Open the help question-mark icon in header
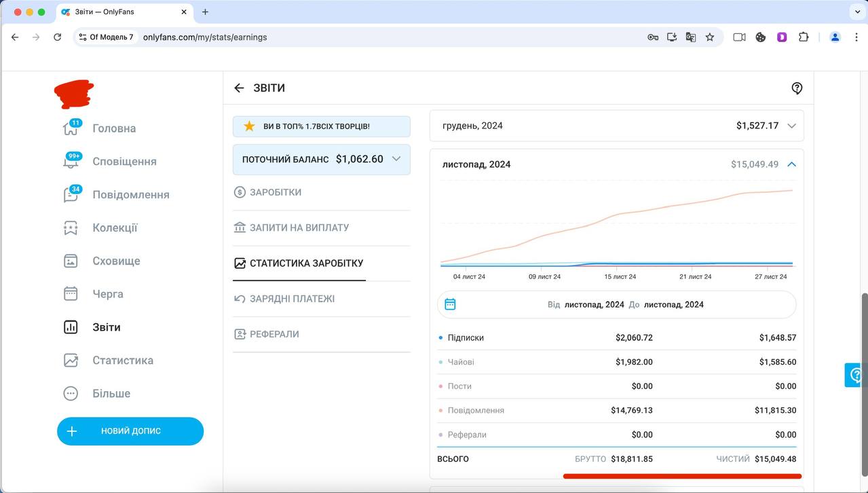Image resolution: width=868 pixels, height=493 pixels. [797, 88]
